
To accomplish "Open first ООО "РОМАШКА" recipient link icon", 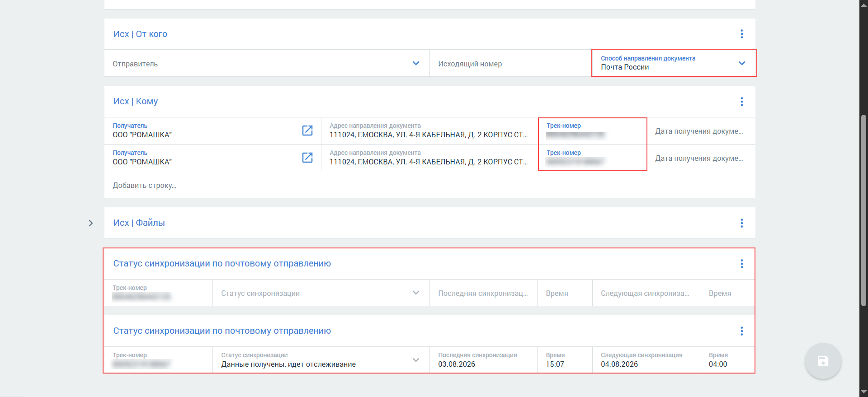I will [307, 131].
